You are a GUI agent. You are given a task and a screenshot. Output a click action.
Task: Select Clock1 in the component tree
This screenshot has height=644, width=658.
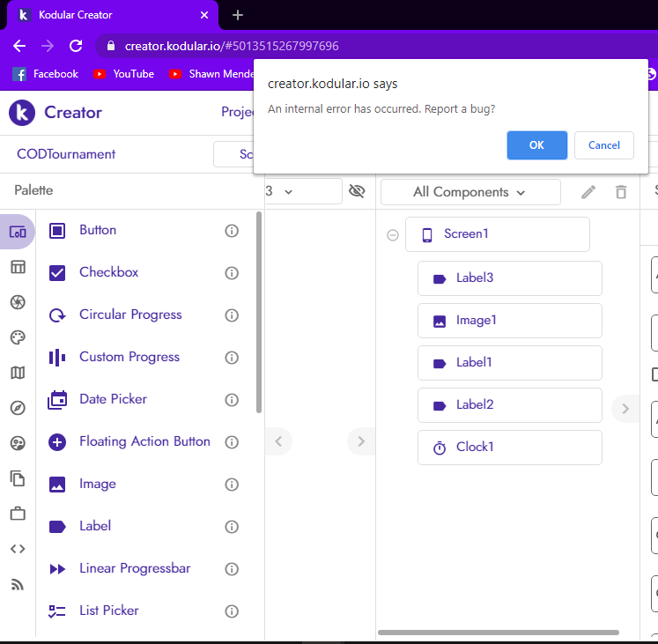[509, 448]
